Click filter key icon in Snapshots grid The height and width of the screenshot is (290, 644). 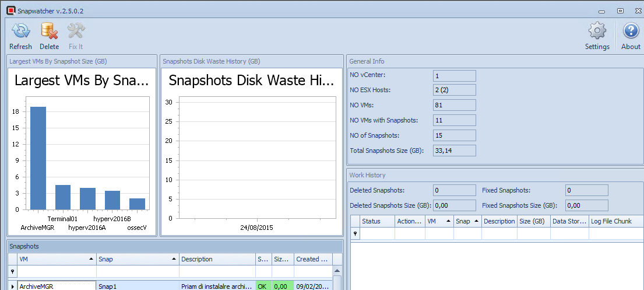click(12, 271)
